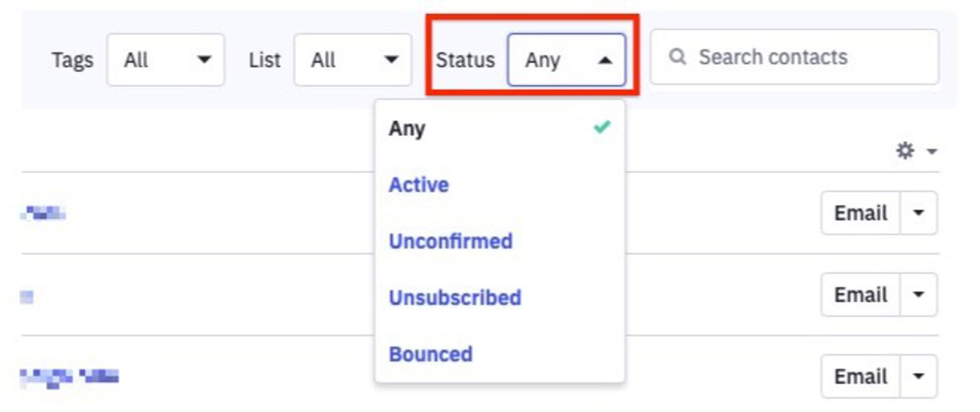Open the Tags filter dropdown
Screen dimensions: 980x412
tap(164, 59)
